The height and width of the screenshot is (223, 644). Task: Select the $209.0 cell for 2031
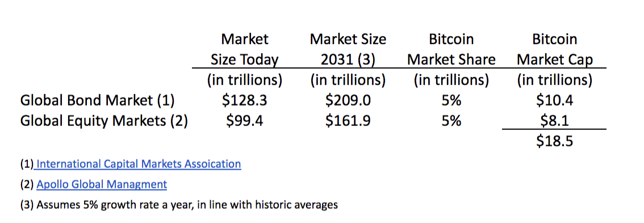[348, 100]
